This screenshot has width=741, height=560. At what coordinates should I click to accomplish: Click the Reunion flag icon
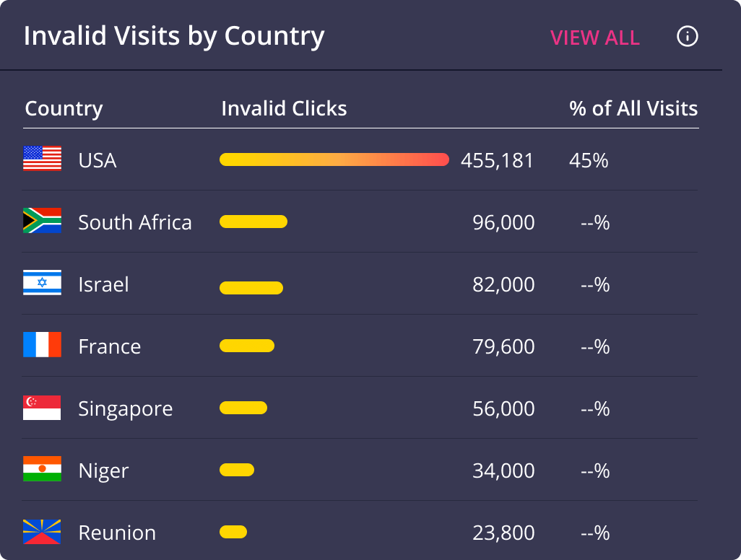pyautogui.click(x=42, y=532)
